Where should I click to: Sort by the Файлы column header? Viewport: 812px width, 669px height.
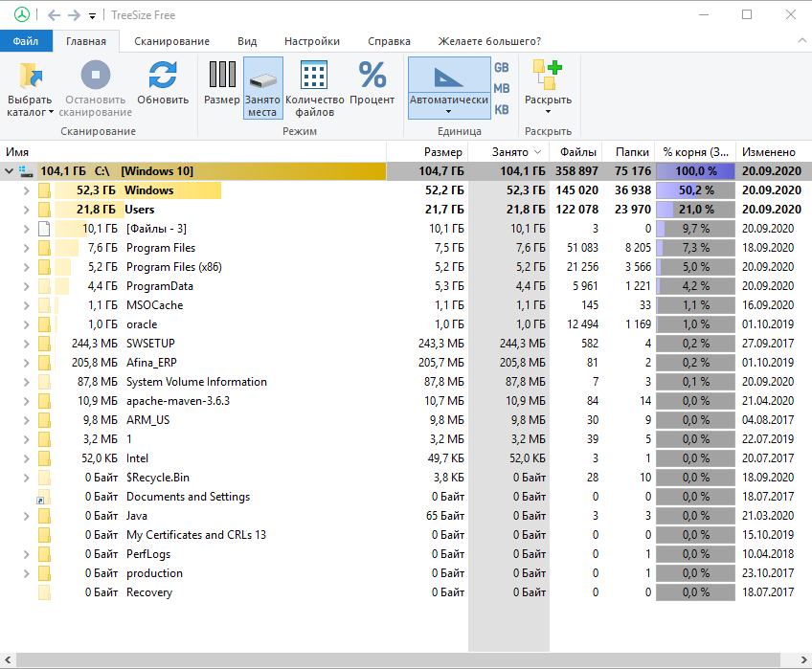point(576,152)
